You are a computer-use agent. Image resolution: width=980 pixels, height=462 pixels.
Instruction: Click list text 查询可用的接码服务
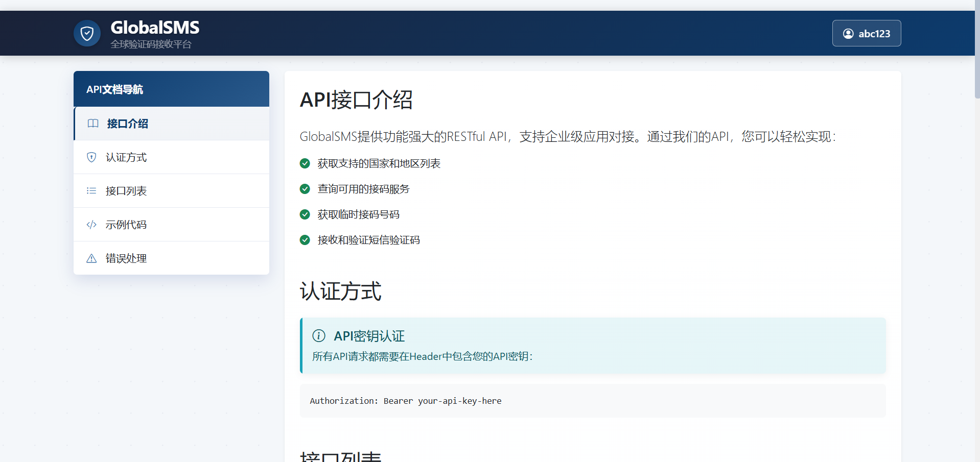point(364,189)
